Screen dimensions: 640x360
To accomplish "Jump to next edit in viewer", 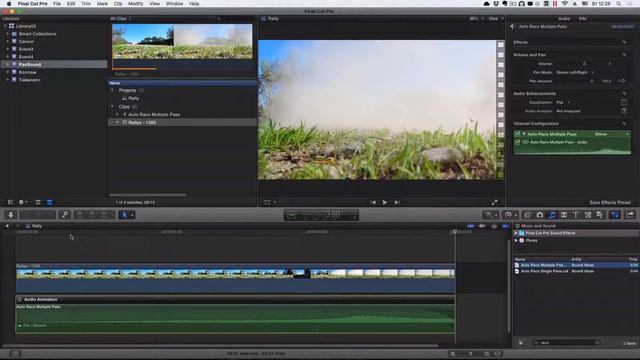I will click(397, 202).
